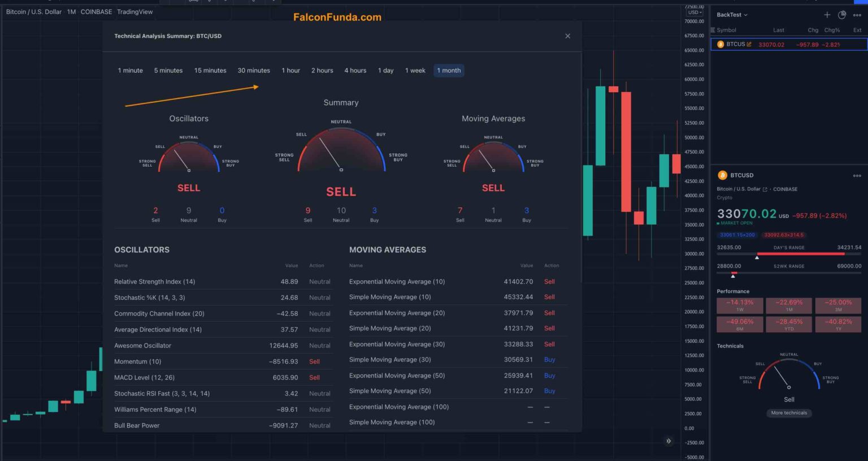This screenshot has height=461, width=868.
Task: Select the 4 hours timeframe tab
Action: [x=355, y=71]
